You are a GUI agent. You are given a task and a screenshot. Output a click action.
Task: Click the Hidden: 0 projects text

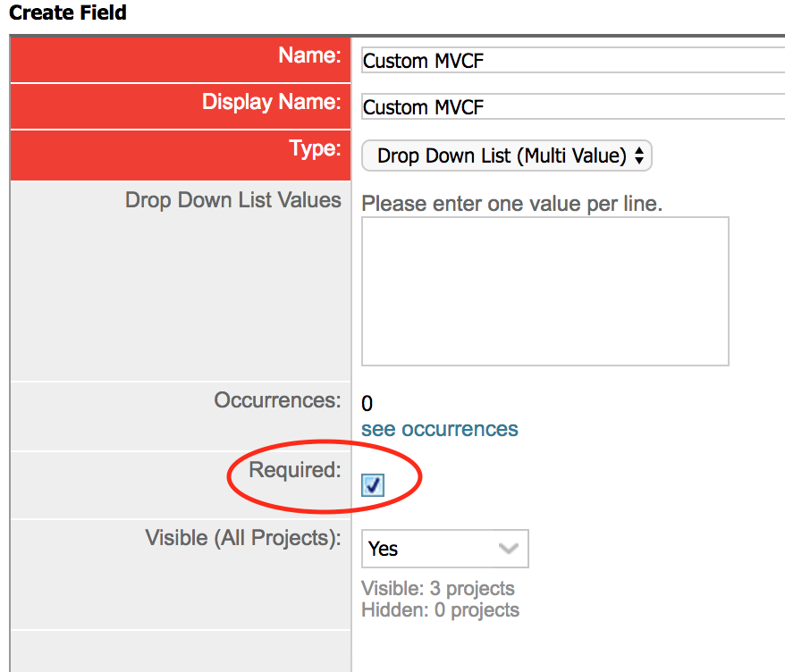(x=441, y=610)
